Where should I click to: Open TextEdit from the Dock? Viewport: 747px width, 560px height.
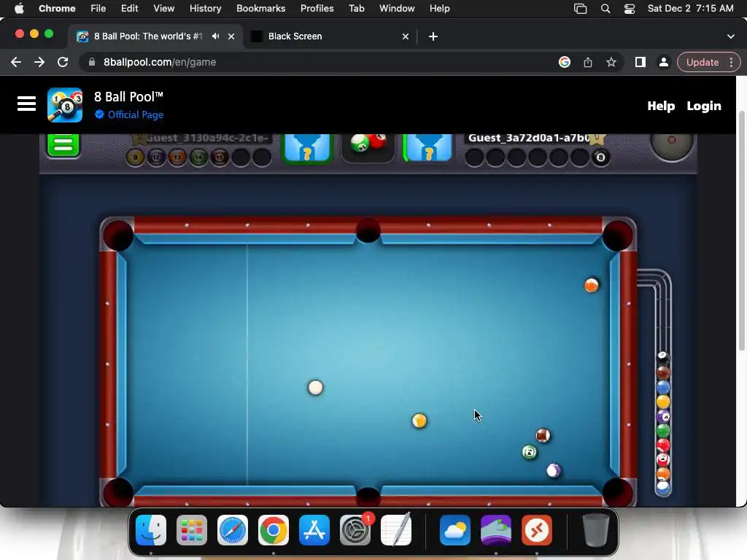396,530
